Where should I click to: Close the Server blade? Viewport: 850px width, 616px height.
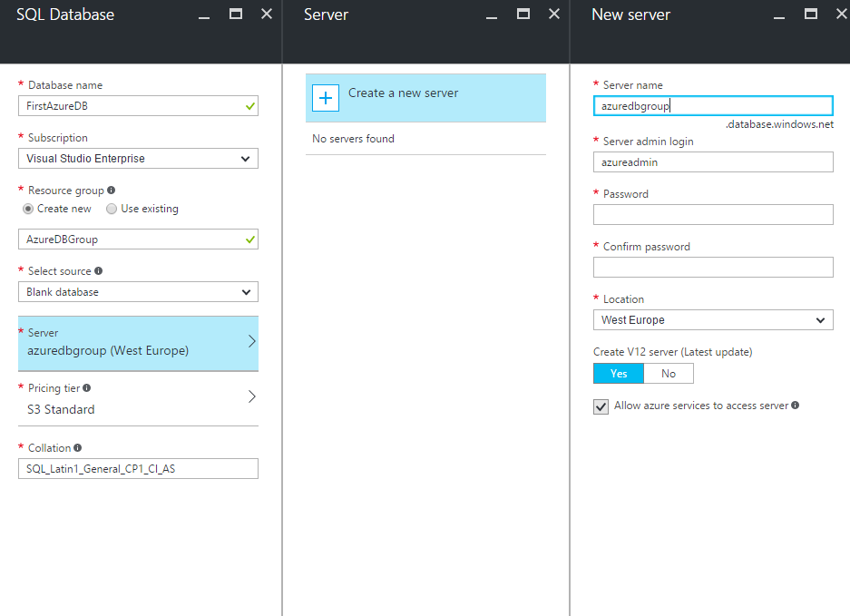(554, 15)
